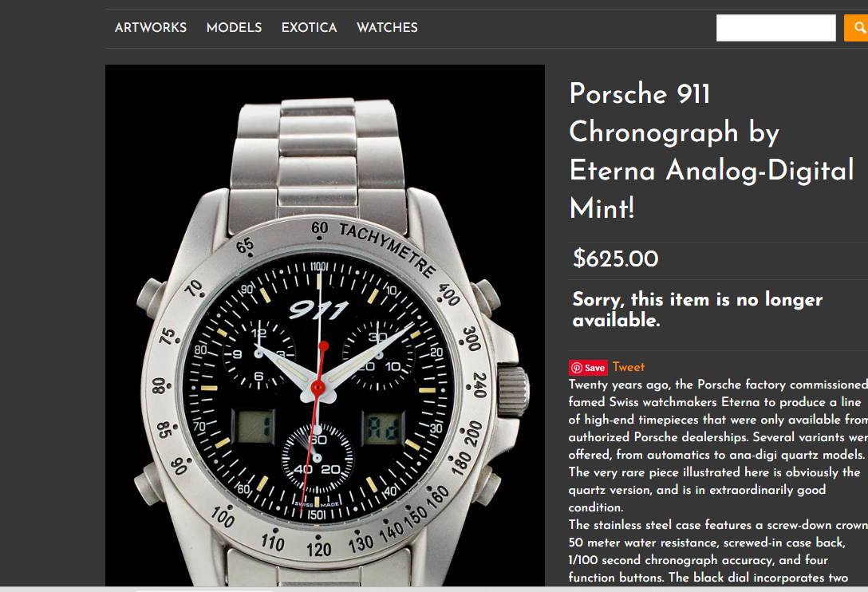Click the Porsche 911 Chronograph product title

[712, 150]
